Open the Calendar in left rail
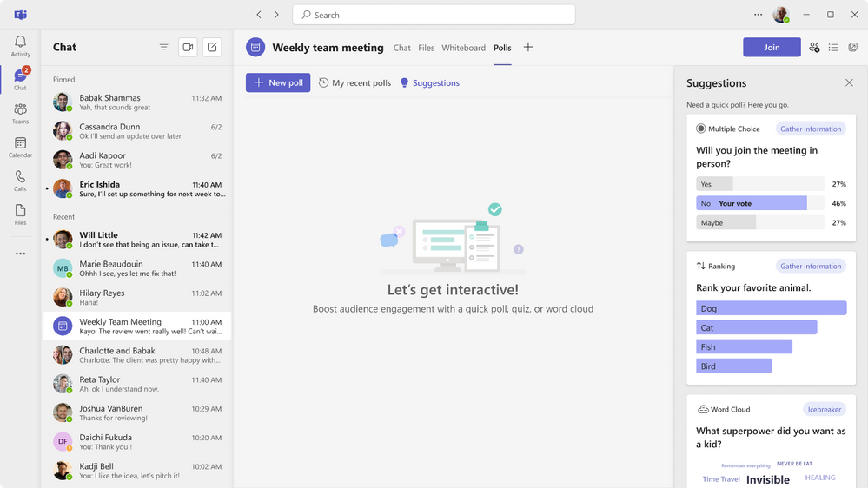 pos(21,147)
